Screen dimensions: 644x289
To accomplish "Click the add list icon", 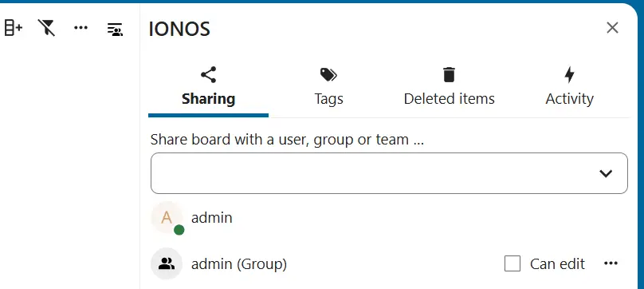I will pos(13,29).
